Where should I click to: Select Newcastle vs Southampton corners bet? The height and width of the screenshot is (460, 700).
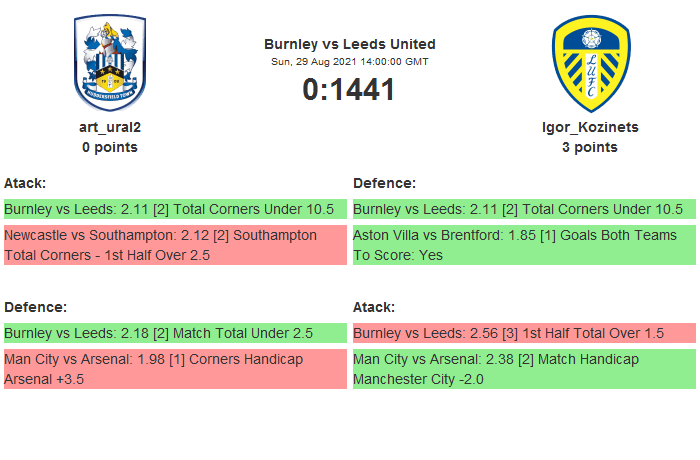pos(175,245)
